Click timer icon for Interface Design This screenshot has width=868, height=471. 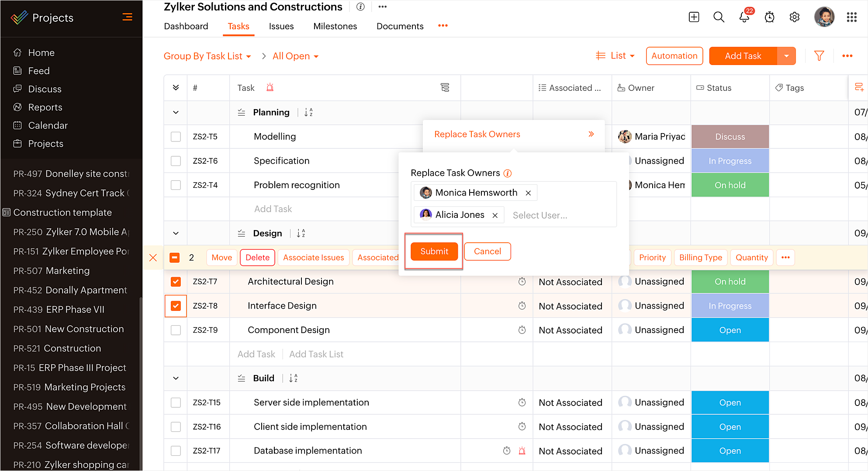[x=522, y=306]
